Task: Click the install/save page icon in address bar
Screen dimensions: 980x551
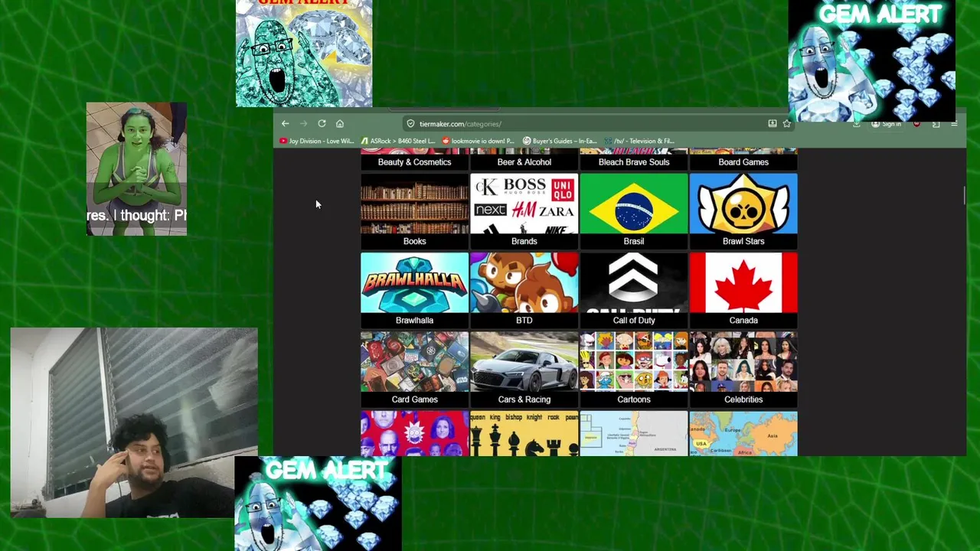Action: [773, 123]
